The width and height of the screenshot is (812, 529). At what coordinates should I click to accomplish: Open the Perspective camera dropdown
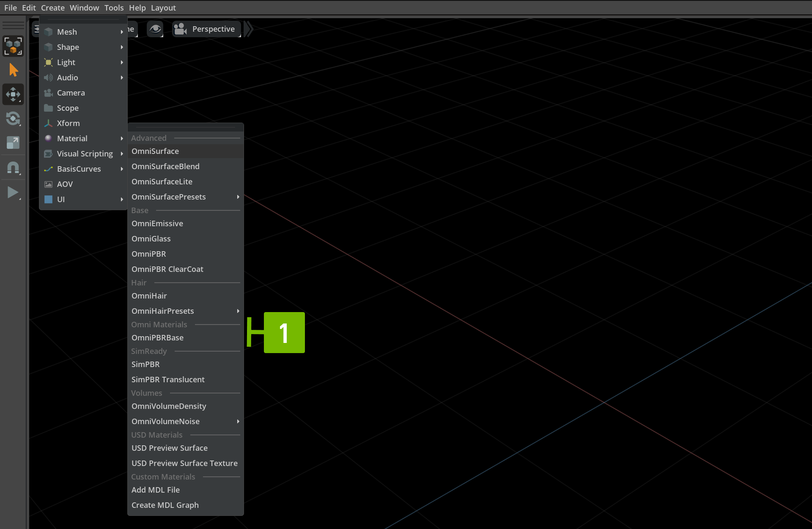[207, 29]
